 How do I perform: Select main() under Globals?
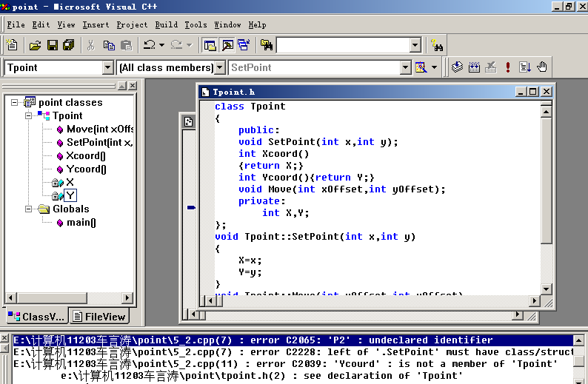(81, 223)
